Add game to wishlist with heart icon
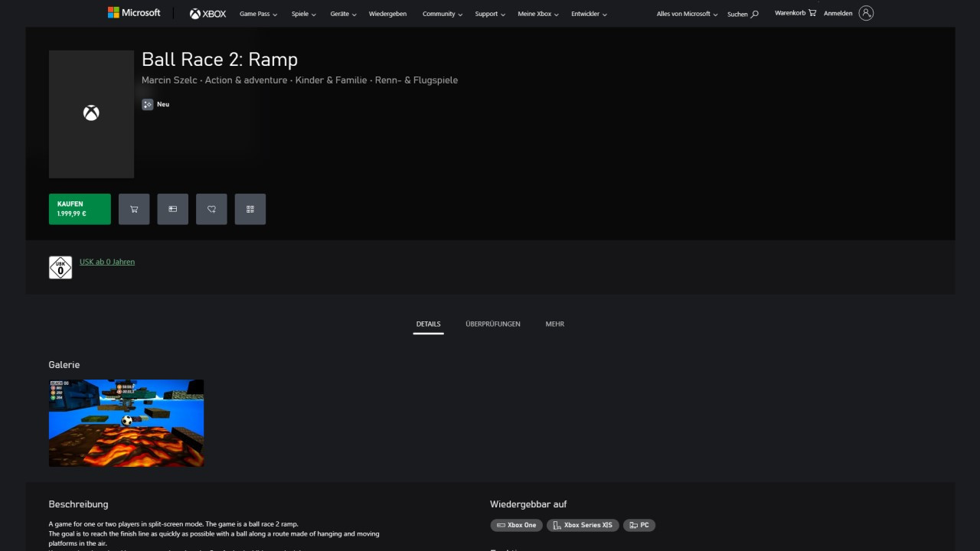Image resolution: width=980 pixels, height=551 pixels. [211, 209]
